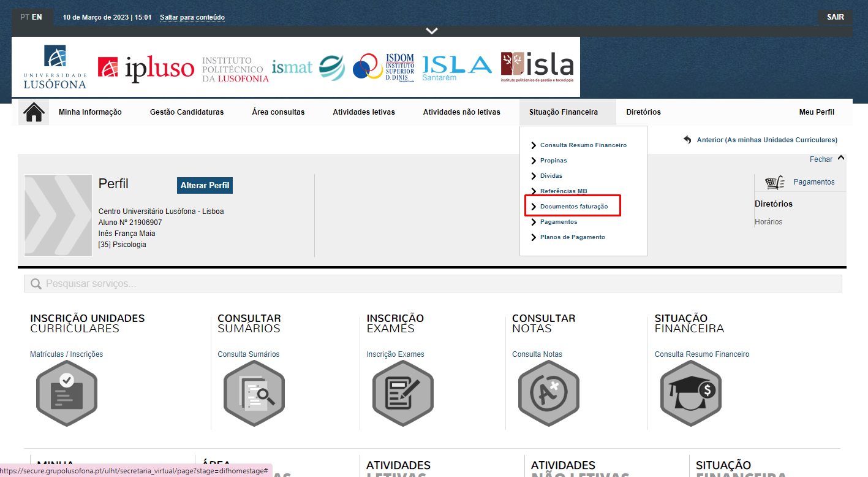
Task: Choose Referências MB from dropdown
Action: point(563,191)
